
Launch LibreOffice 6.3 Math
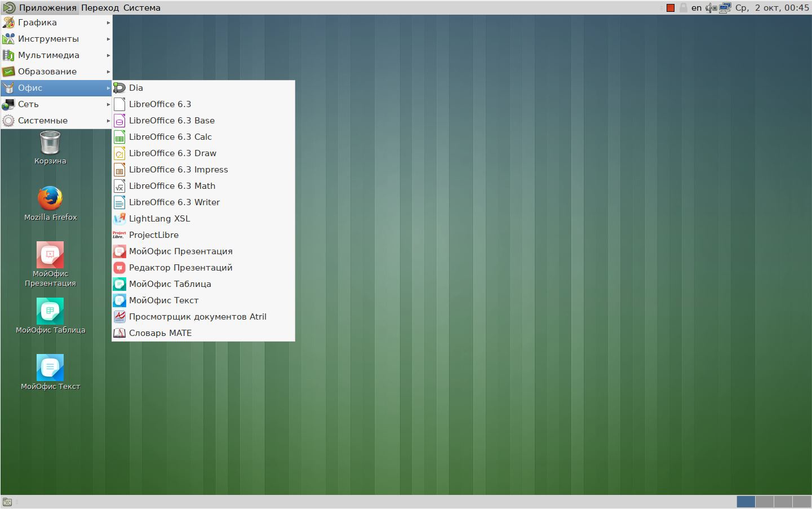pos(203,186)
